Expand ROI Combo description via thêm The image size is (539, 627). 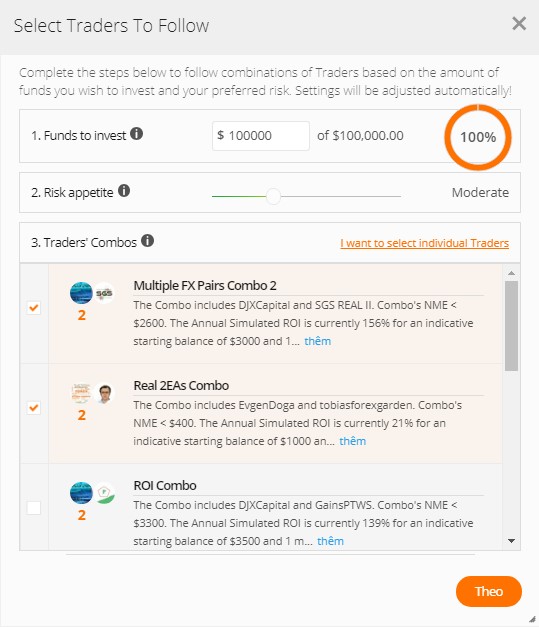click(x=330, y=541)
